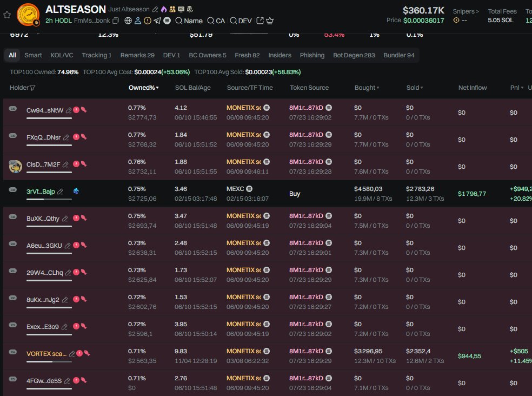Select the Bundler 94 tab
Image resolution: width=532 pixels, height=396 pixels.
click(x=398, y=55)
